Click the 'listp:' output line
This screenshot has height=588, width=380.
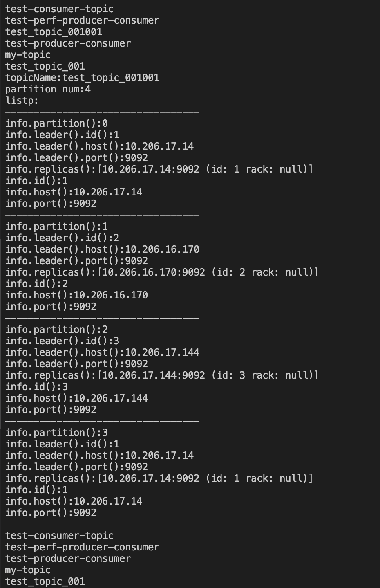click(22, 101)
